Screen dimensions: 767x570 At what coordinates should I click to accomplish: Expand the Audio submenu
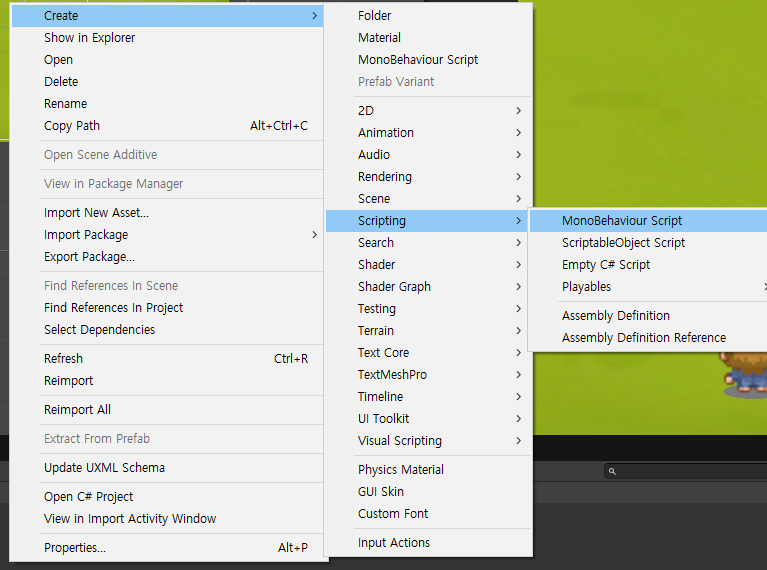point(429,155)
